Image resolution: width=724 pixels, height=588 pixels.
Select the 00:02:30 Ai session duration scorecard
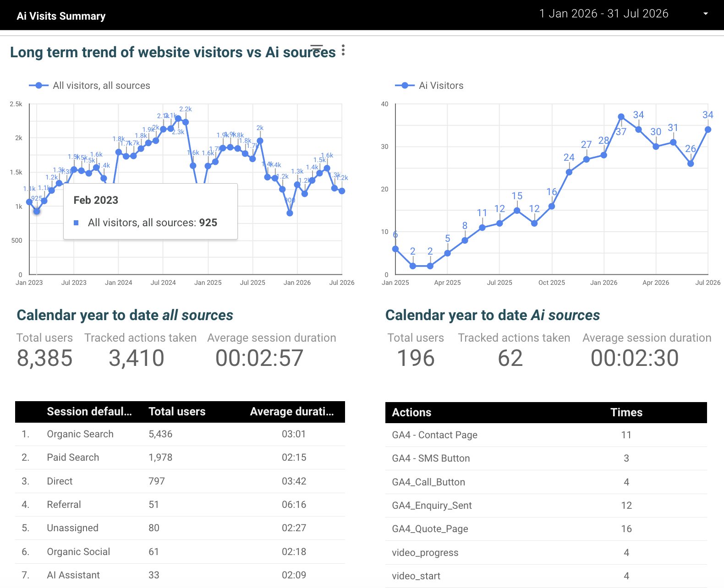[647, 351]
